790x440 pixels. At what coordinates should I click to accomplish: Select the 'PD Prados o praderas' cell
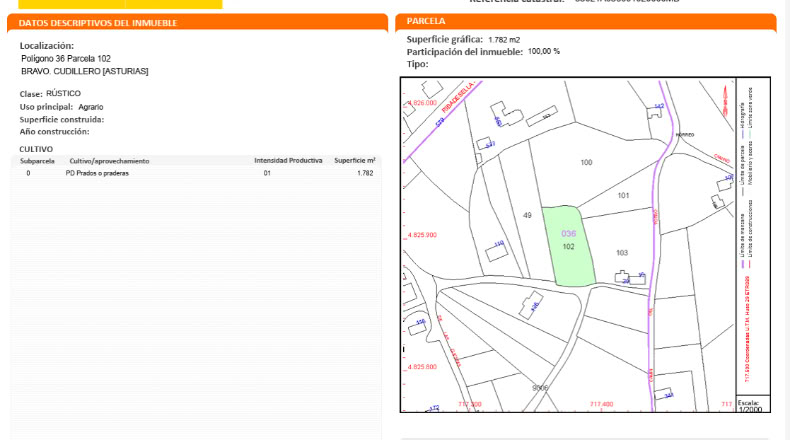click(x=97, y=173)
